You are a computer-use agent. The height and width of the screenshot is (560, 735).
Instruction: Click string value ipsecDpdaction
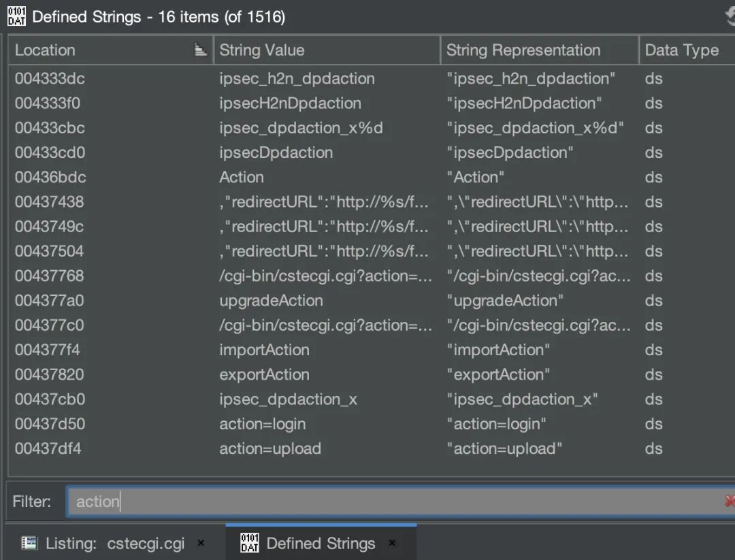tap(276, 153)
